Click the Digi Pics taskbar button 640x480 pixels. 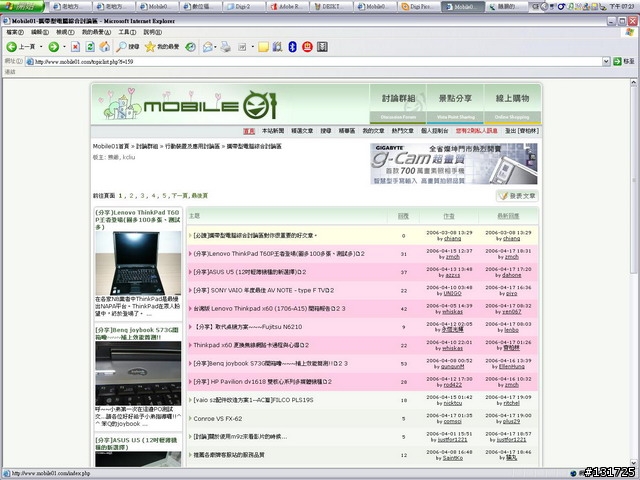[419, 7]
